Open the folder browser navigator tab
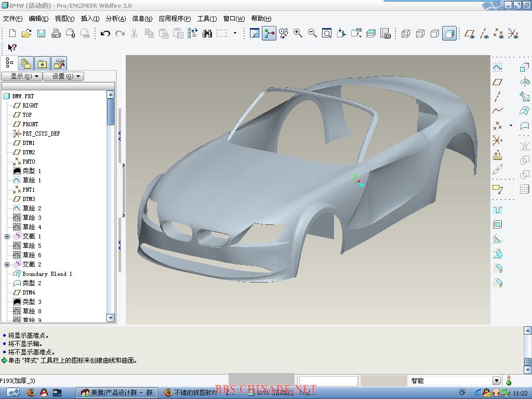 [26, 63]
